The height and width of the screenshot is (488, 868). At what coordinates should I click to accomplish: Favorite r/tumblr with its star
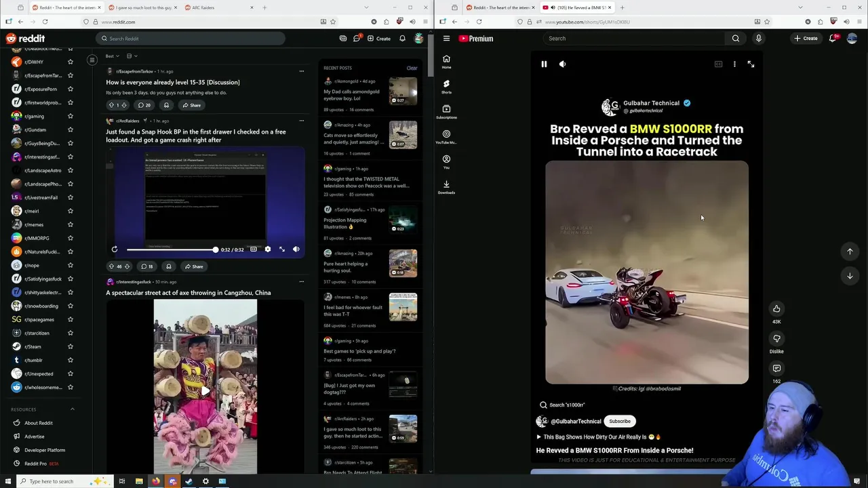(x=70, y=360)
